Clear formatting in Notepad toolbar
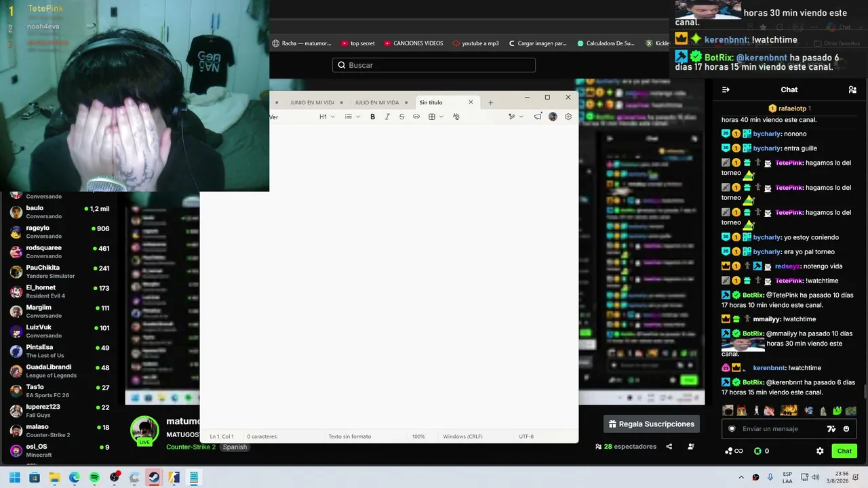 [456, 117]
